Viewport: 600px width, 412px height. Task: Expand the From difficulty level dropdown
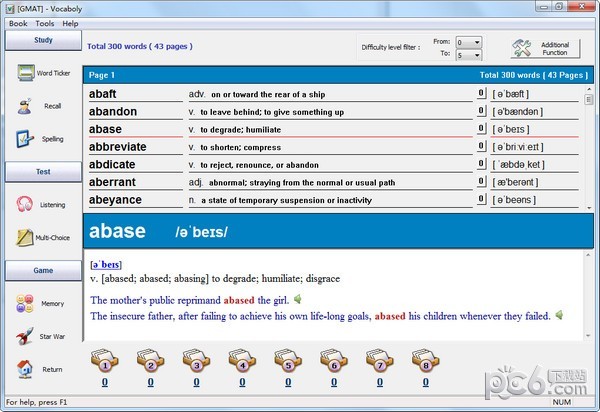(477, 42)
